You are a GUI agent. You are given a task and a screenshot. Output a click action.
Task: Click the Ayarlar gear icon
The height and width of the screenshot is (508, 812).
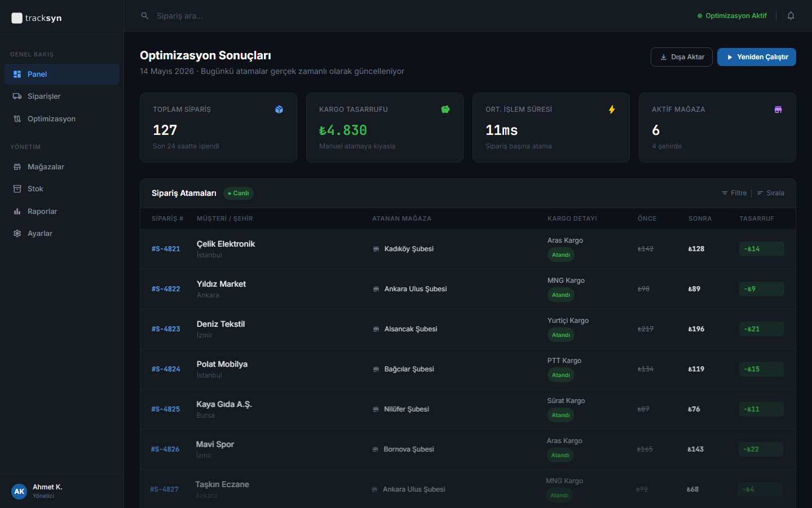(x=17, y=233)
